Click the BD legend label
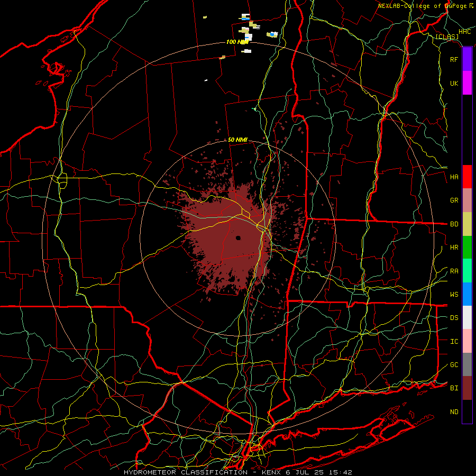Viewport: 476px width, 476px height. (x=454, y=224)
